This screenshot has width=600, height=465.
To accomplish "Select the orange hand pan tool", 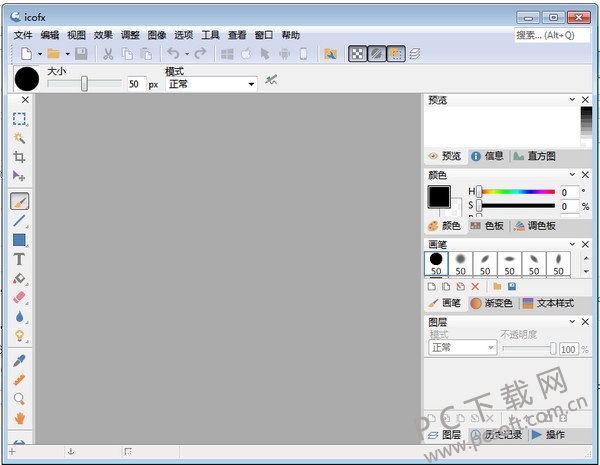I will click(19, 418).
